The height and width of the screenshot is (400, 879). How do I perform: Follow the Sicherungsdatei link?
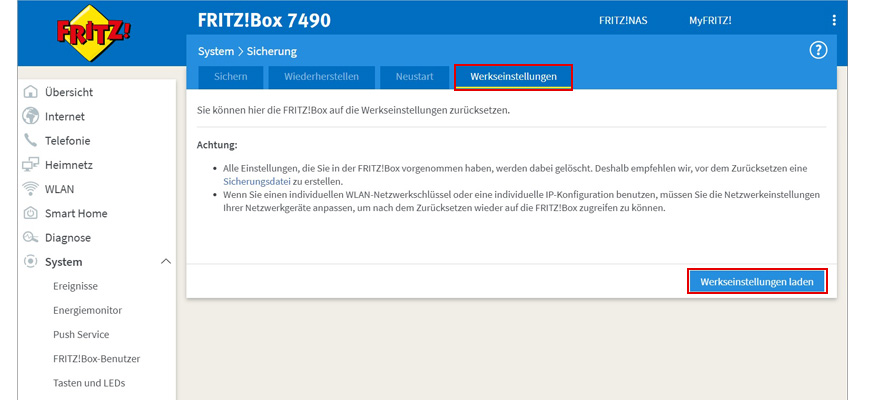(257, 182)
